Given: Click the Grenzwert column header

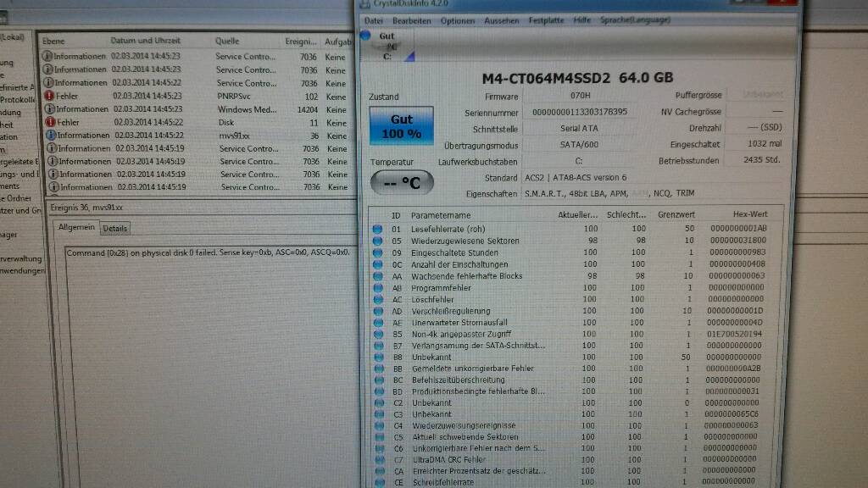Looking at the screenshot, I should [676, 214].
